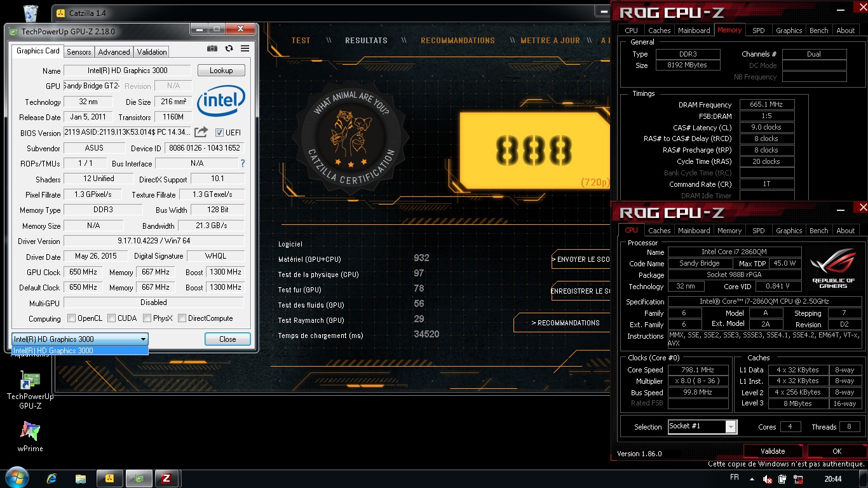The height and width of the screenshot is (488, 868).
Task: Switch to CPU-Z taskbar button
Action: [166, 478]
